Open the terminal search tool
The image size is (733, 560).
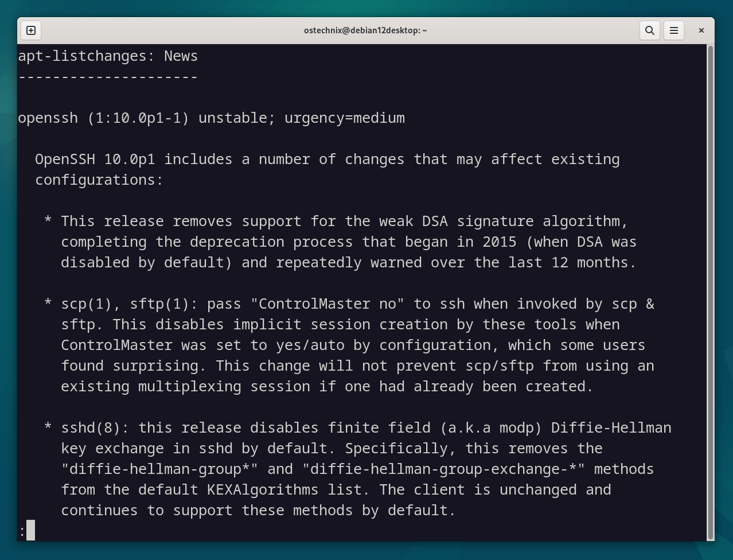[649, 30]
